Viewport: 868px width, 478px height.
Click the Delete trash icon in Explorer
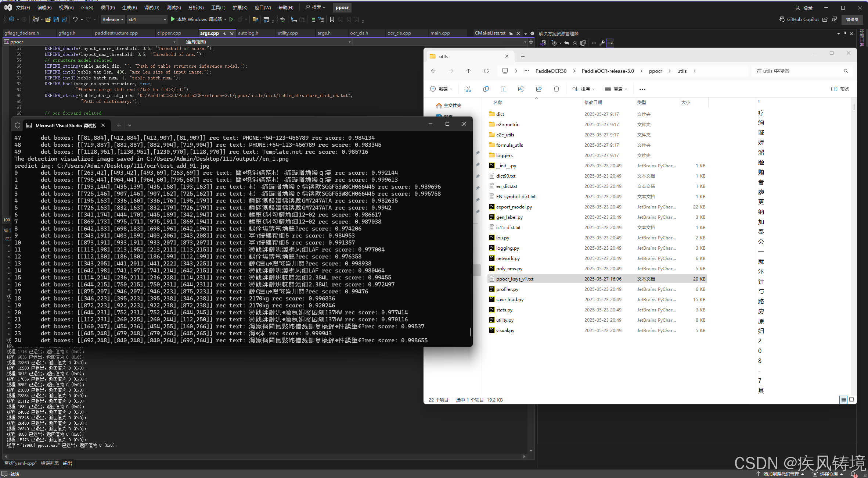click(x=556, y=89)
